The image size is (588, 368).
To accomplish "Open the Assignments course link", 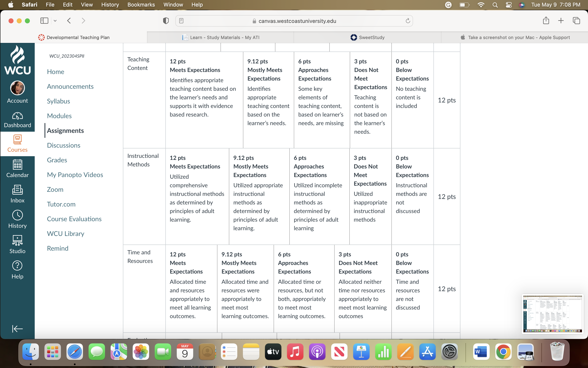I will point(65,131).
